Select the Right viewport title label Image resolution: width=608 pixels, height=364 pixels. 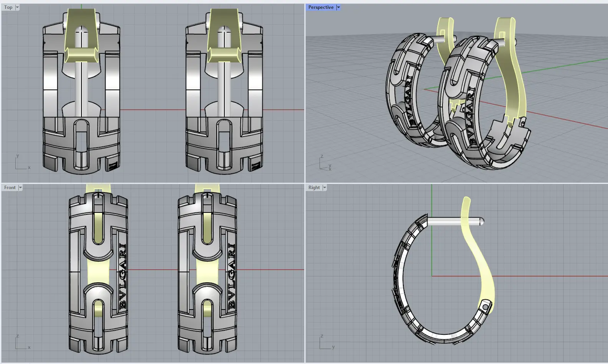point(314,188)
